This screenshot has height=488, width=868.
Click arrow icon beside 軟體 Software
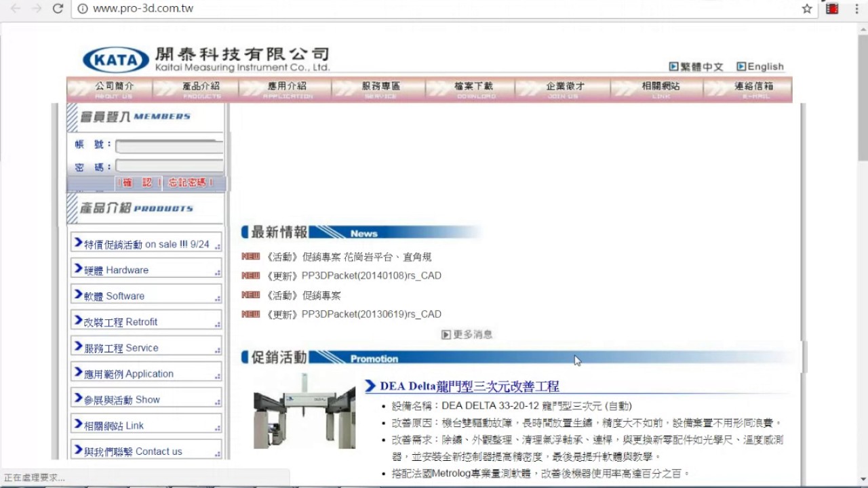pos(78,294)
